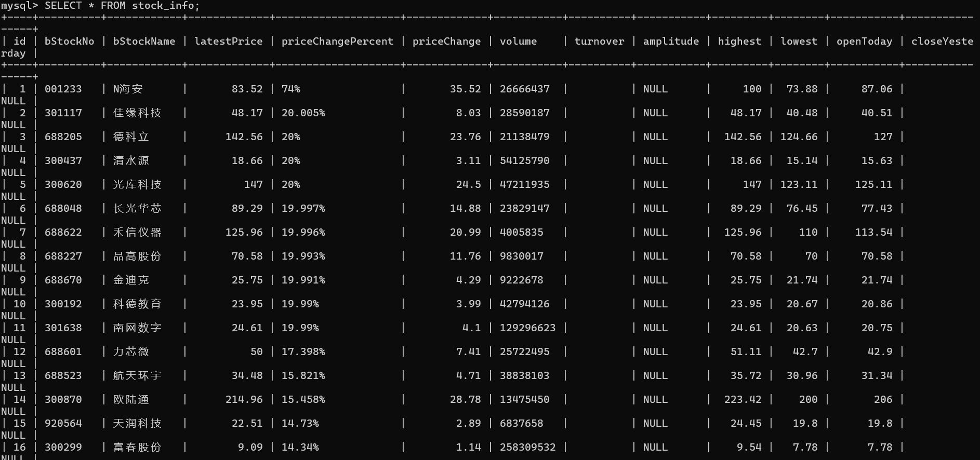Click stock name N海安

tap(128, 89)
